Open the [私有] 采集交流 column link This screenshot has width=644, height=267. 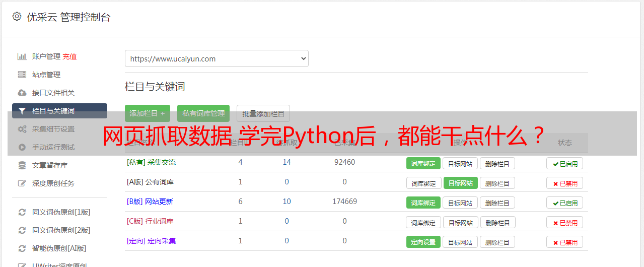click(x=151, y=162)
